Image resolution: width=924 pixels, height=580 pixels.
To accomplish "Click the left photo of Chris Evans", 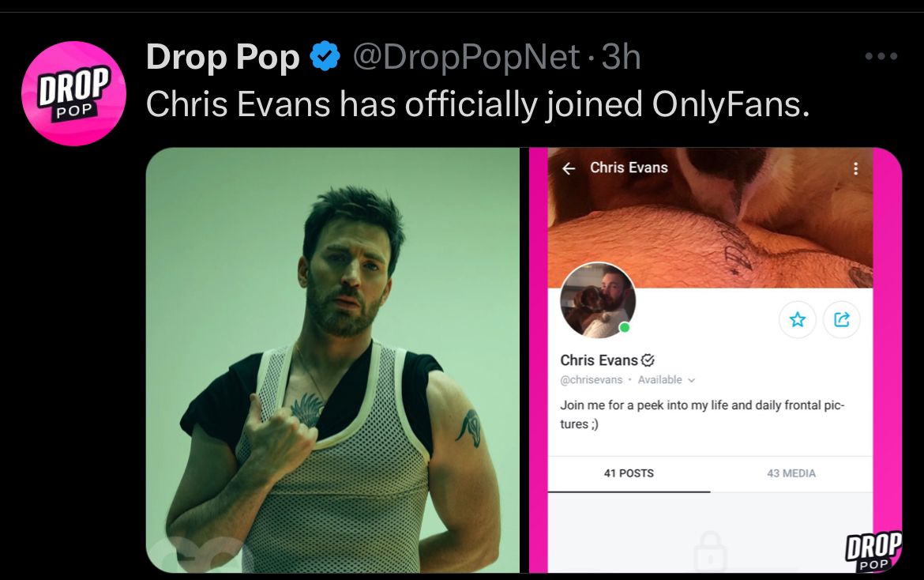I will coord(332,360).
